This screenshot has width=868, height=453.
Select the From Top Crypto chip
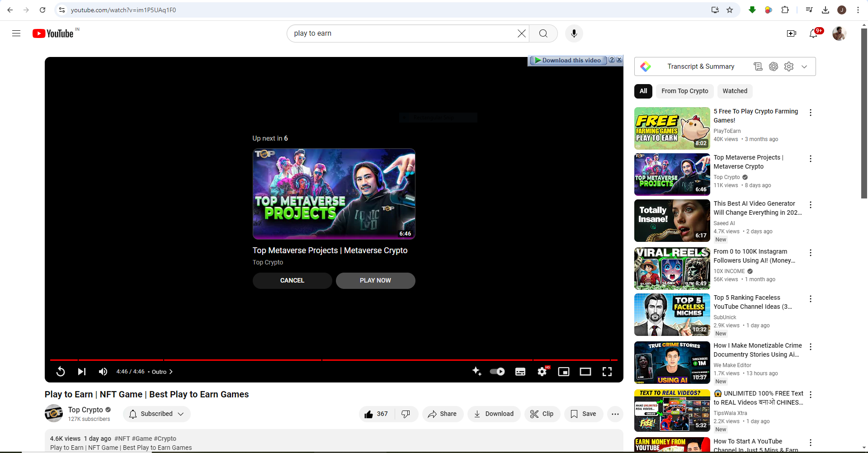click(685, 91)
